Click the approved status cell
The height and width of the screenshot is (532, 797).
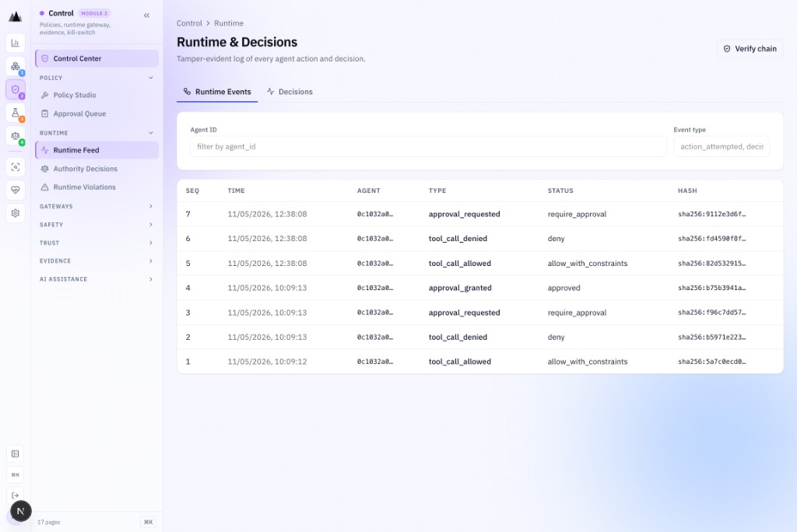pos(564,288)
